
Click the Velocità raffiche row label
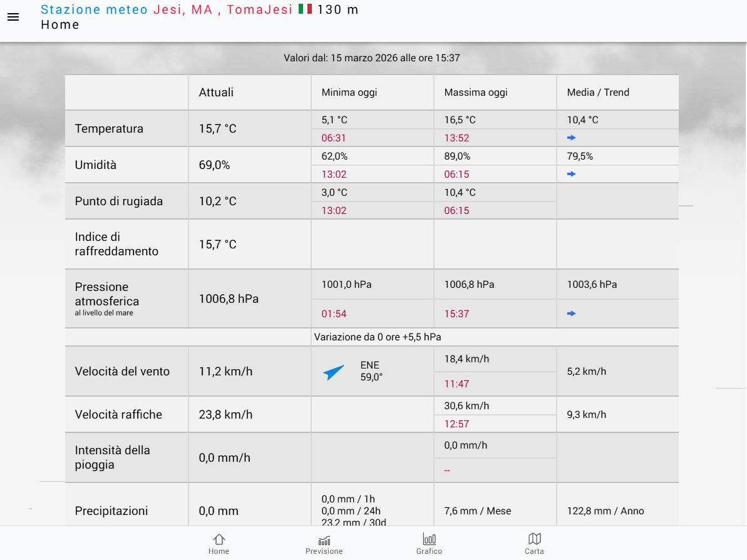click(118, 415)
